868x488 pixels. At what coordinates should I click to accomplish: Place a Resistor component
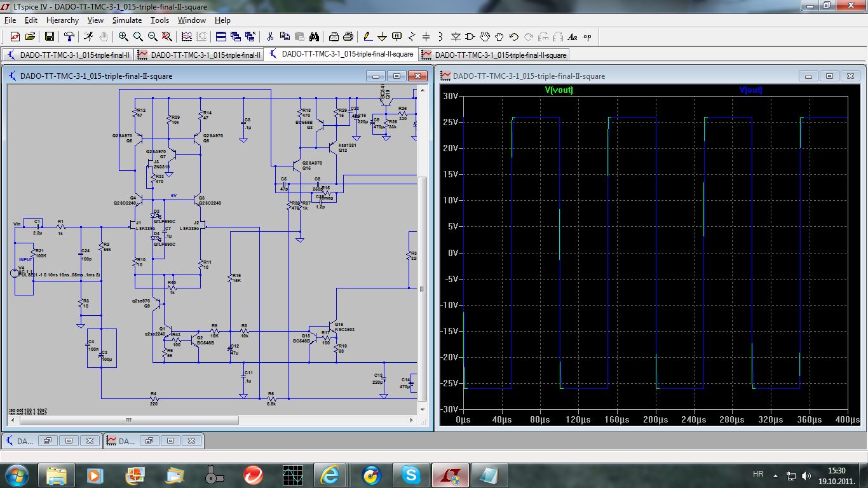click(x=412, y=36)
